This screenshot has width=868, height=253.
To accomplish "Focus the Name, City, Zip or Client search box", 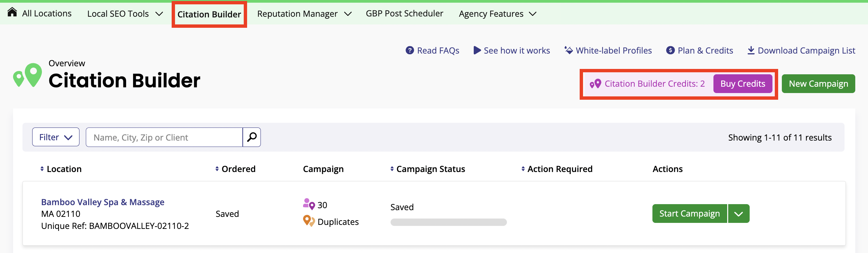I will tap(164, 137).
